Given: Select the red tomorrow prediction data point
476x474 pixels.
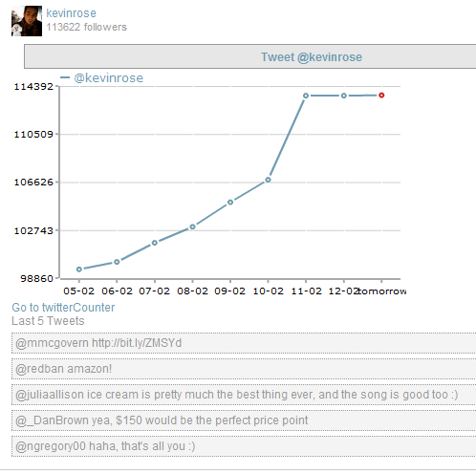Looking at the screenshot, I should [x=381, y=96].
